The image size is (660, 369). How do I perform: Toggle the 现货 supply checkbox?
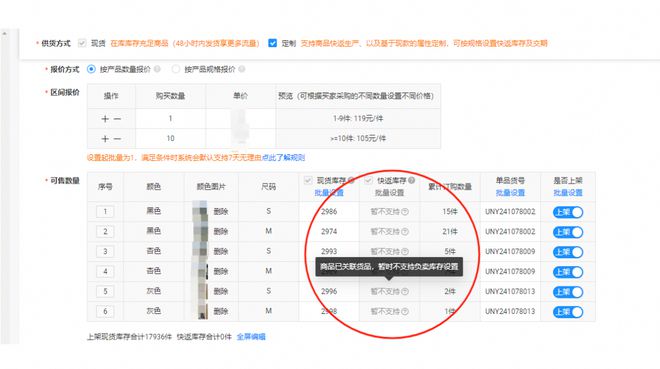(82, 43)
